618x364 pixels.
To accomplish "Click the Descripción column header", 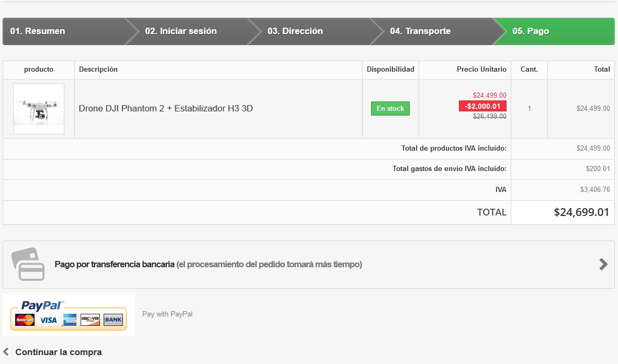I will 98,70.
